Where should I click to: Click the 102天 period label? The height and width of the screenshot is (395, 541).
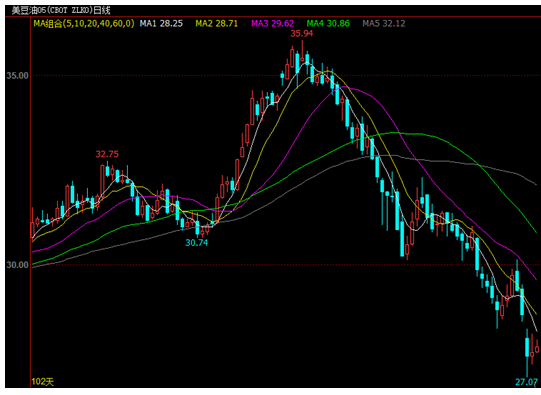pos(43,382)
